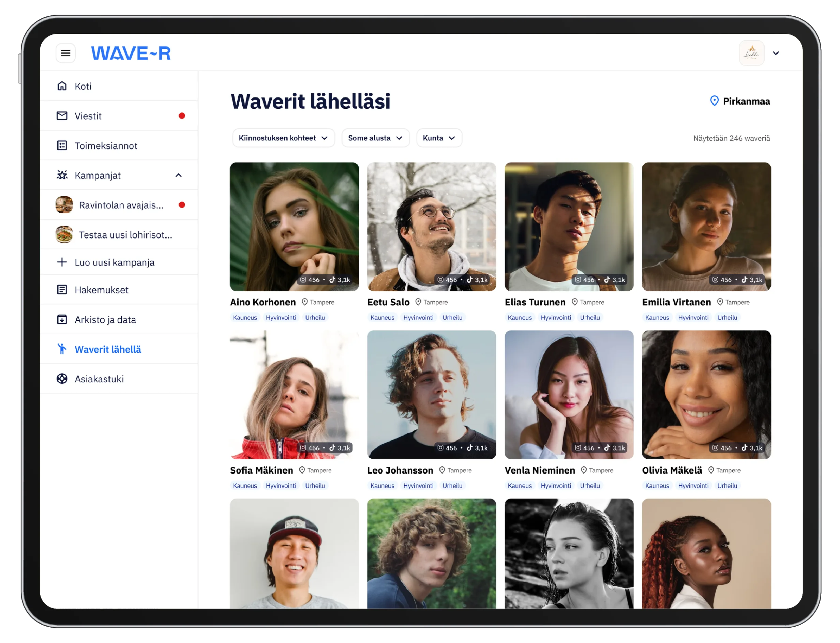This screenshot has height=643, width=840.
Task: Click the Asiakastuki lifebuoy icon
Action: pos(62,379)
